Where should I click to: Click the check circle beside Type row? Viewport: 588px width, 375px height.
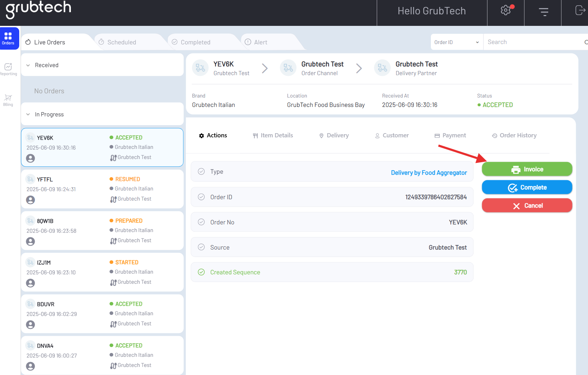pyautogui.click(x=201, y=172)
